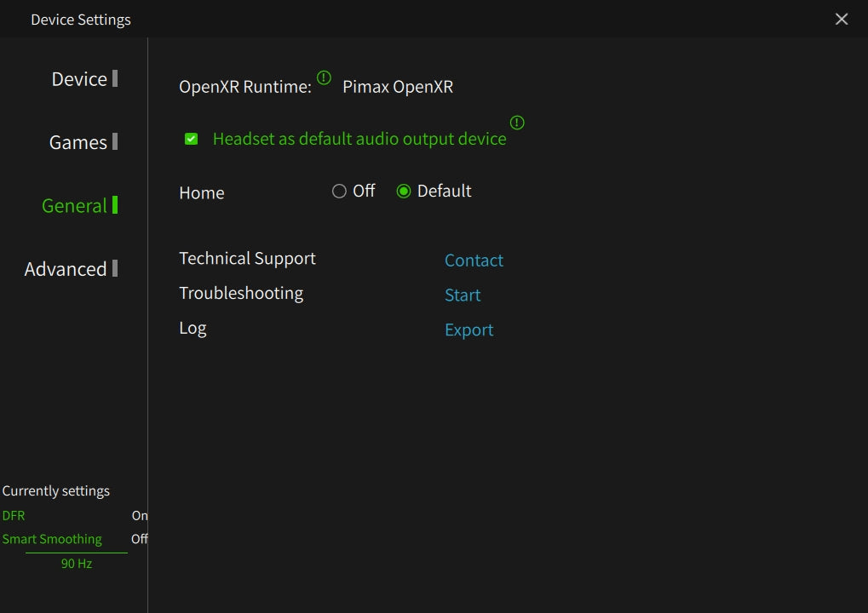Switch to the Games tab
This screenshot has height=613, width=868.
[x=78, y=142]
